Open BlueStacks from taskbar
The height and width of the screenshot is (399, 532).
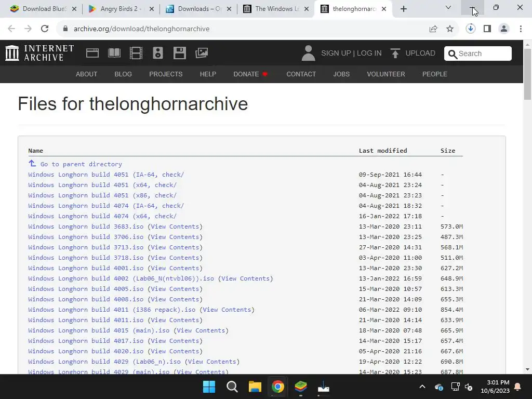301,387
